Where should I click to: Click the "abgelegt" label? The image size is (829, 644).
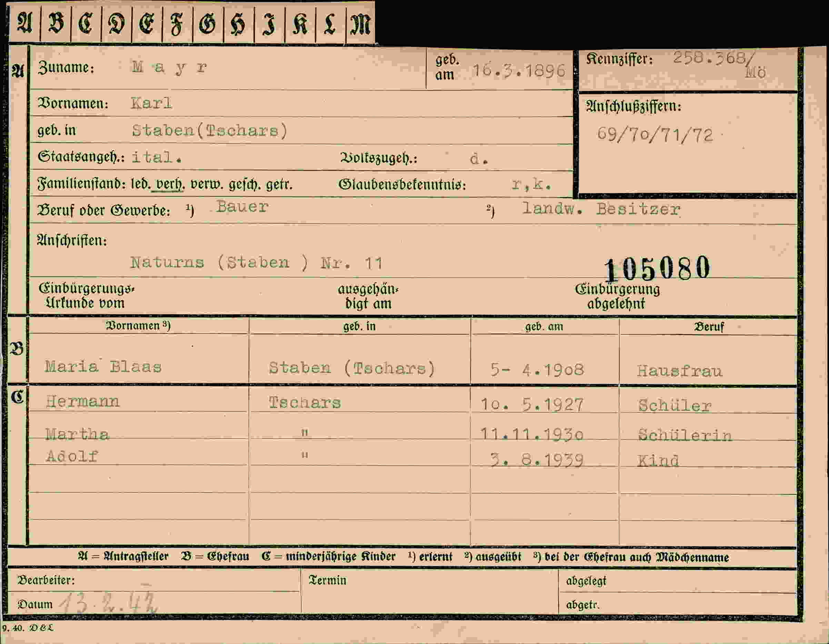(586, 581)
